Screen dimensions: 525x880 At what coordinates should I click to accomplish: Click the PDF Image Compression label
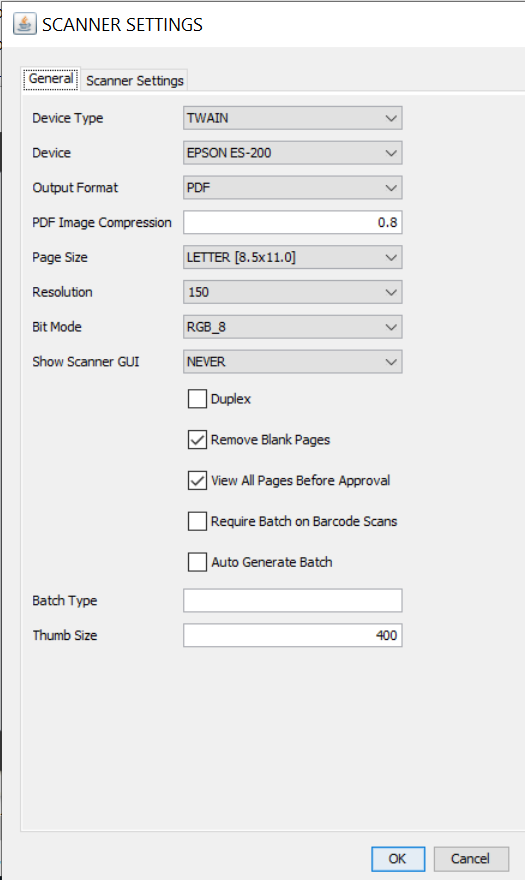click(x=102, y=222)
